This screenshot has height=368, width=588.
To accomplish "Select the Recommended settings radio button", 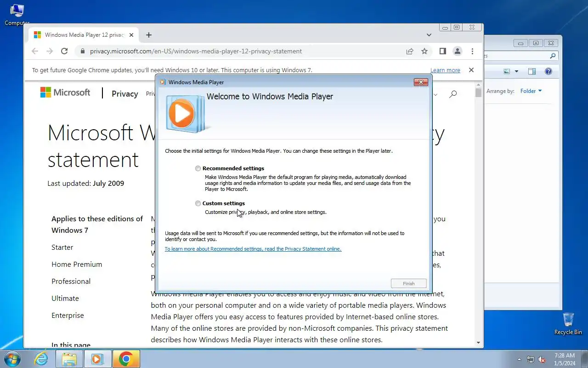I will pos(198,168).
